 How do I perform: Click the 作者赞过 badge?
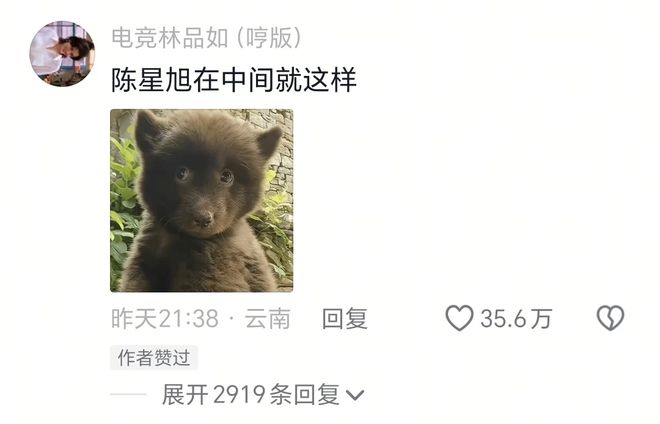154,358
